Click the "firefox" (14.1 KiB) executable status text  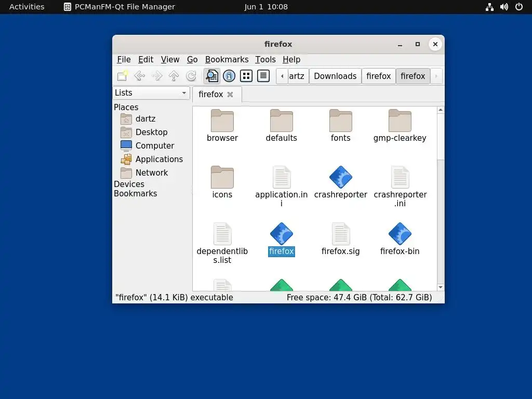click(174, 298)
